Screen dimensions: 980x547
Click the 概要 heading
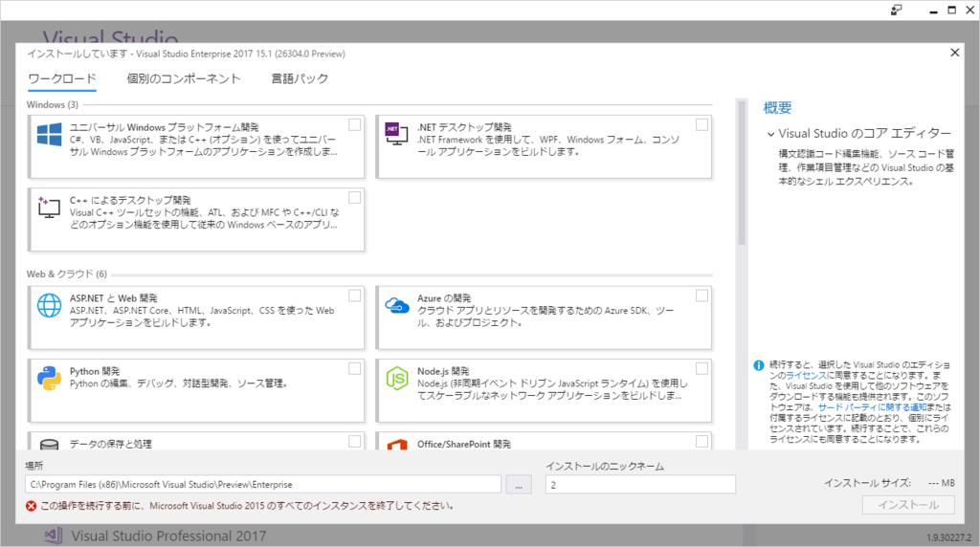click(777, 108)
